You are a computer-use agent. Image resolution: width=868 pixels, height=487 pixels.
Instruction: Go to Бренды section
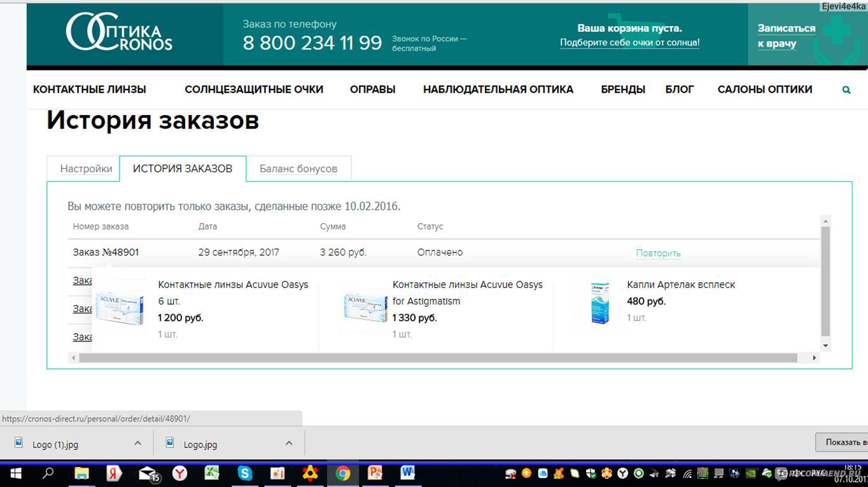(623, 90)
